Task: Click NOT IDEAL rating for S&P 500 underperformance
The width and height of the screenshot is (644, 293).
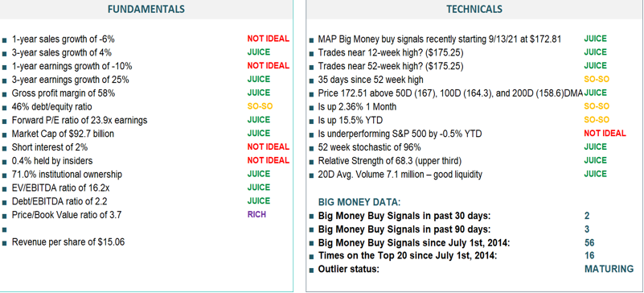Action: click(605, 133)
